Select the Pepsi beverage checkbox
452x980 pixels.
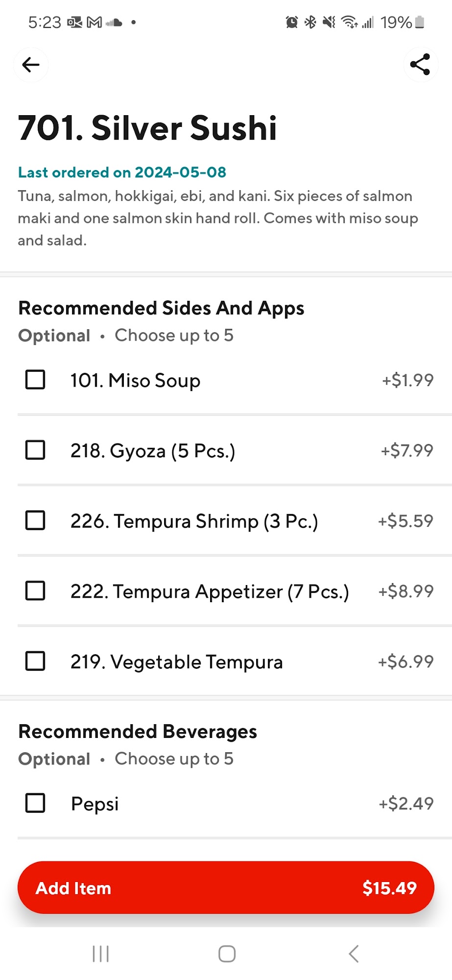pyautogui.click(x=35, y=803)
